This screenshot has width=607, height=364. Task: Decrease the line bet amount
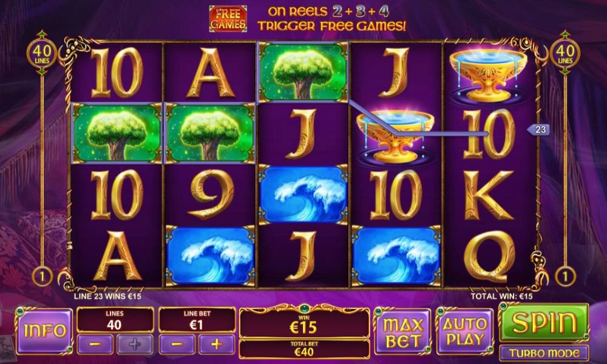pos(177,344)
